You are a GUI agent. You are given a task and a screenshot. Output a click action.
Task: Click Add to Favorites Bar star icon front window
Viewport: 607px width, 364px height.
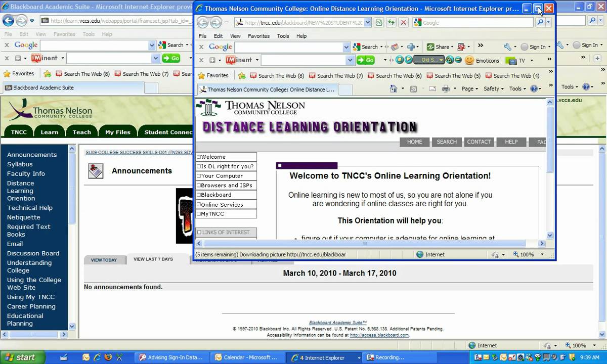tap(242, 75)
